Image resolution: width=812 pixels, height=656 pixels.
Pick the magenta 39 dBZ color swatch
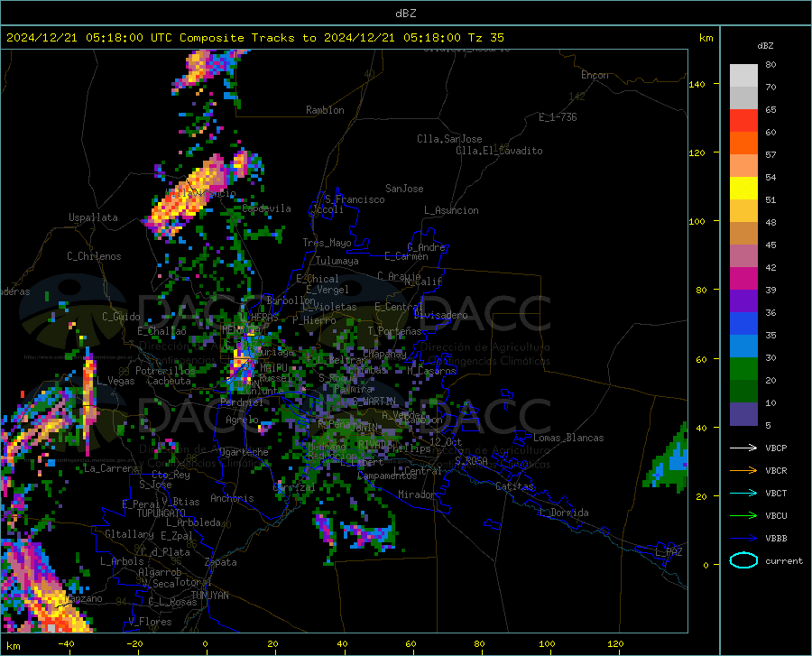(743, 279)
